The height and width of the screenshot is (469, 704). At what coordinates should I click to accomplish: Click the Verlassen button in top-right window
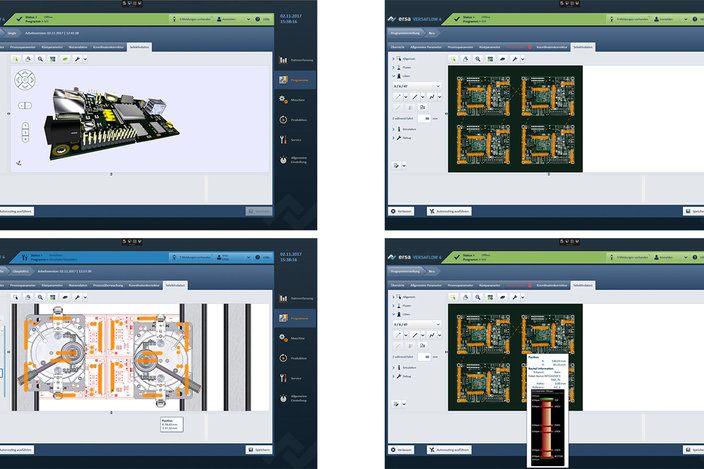click(x=401, y=211)
